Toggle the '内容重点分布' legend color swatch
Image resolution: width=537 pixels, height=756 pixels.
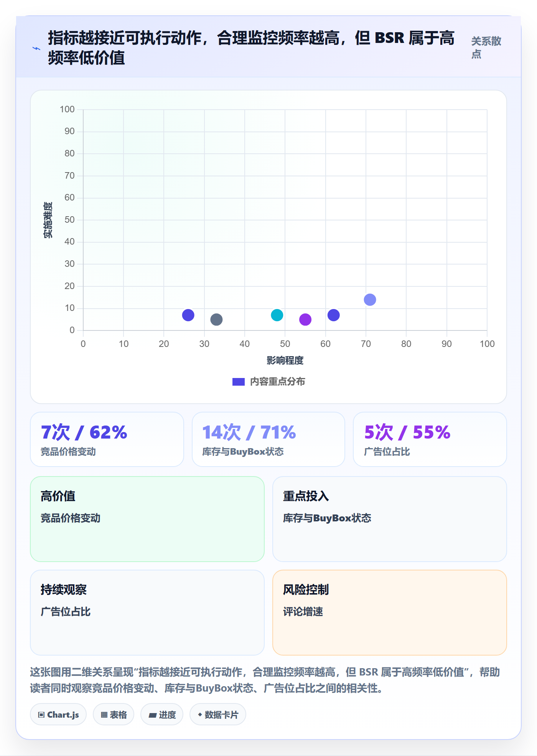239,382
